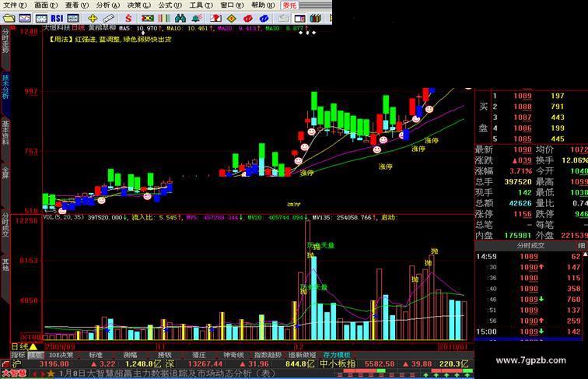Viewport: 588px width, 379px height.
Task: Click the red-white flag icon after bell
Action: [x=215, y=18]
